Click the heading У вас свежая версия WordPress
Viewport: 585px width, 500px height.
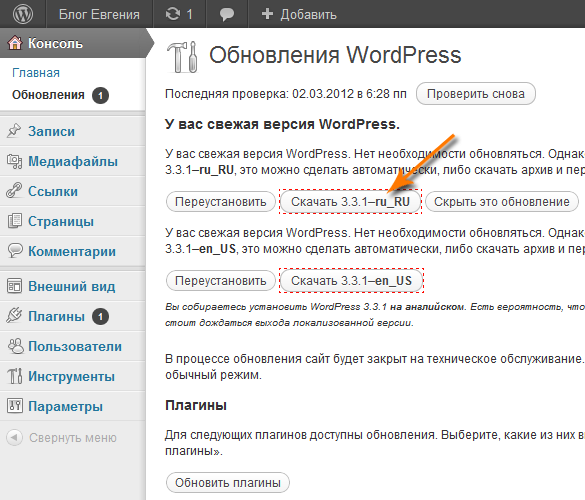(x=282, y=124)
